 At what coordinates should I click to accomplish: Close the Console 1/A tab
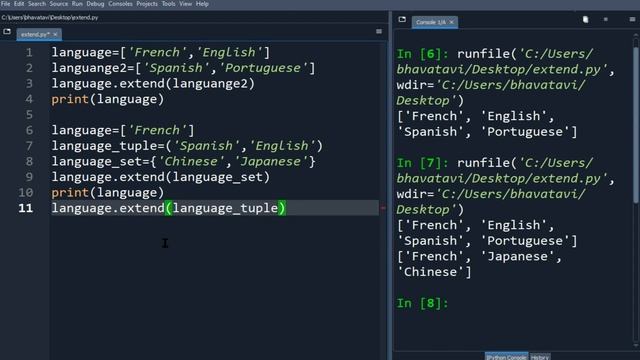[x=451, y=22]
